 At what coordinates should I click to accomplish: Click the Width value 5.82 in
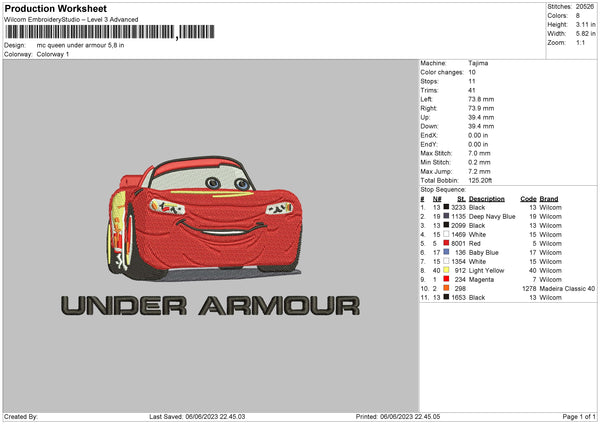pos(586,34)
